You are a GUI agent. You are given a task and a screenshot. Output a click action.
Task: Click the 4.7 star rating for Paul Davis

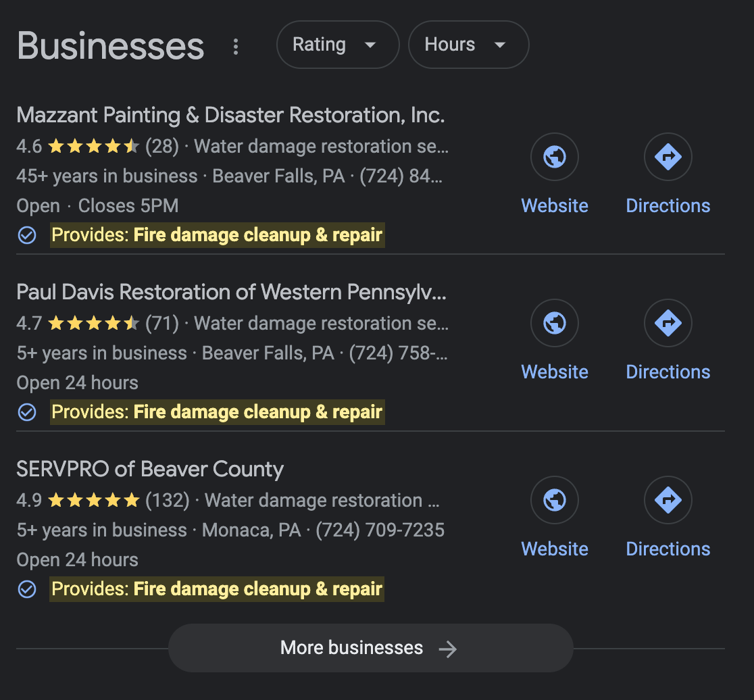[x=93, y=324]
